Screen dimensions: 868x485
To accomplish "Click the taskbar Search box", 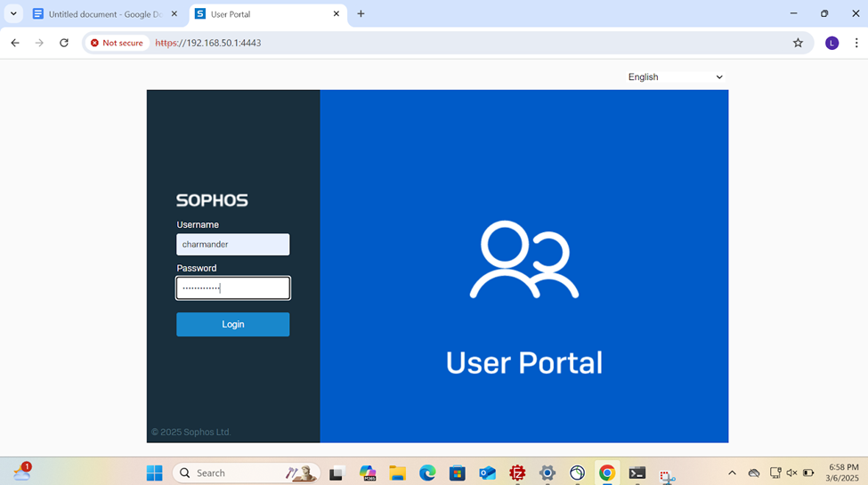I will point(247,473).
